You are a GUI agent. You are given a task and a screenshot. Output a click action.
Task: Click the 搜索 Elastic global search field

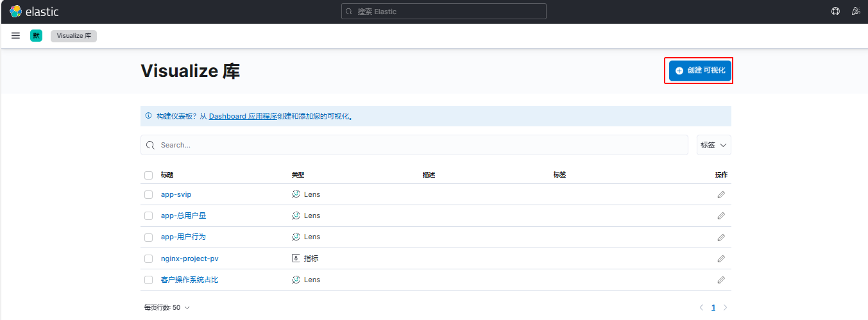click(444, 12)
